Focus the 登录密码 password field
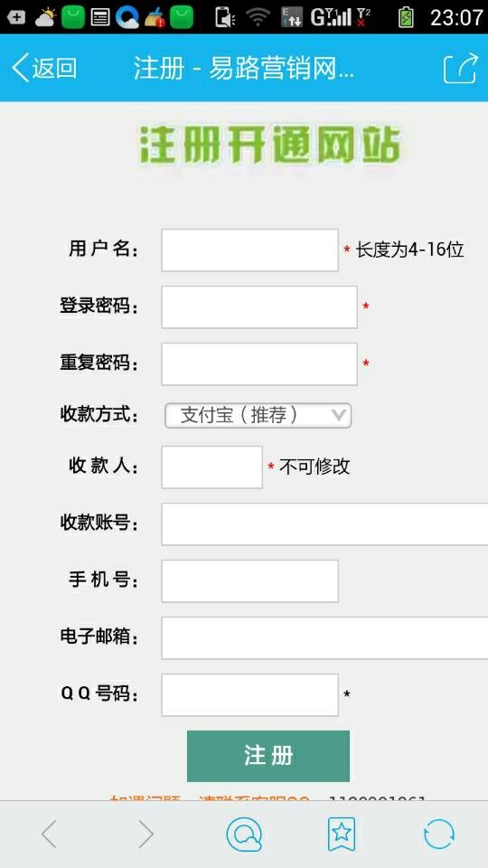This screenshot has width=488, height=868. pos(259,307)
